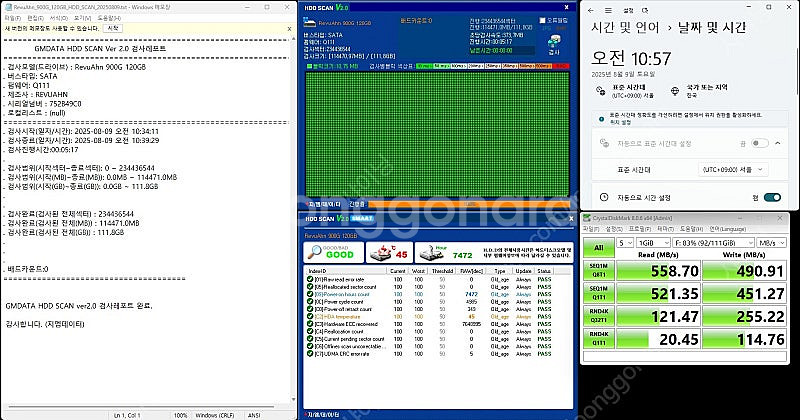This screenshot has height=420, width=800.
Task: Click the magnifier GOOD status icon
Action: coord(315,252)
